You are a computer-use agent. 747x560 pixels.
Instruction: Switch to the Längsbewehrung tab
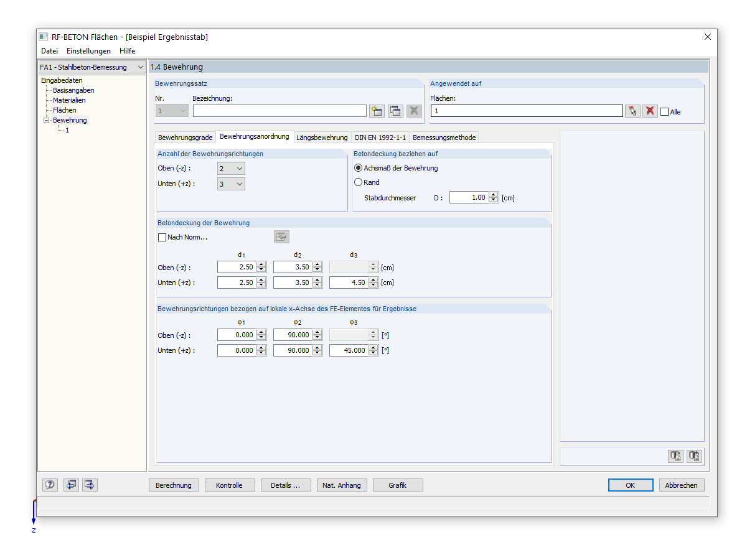click(322, 138)
